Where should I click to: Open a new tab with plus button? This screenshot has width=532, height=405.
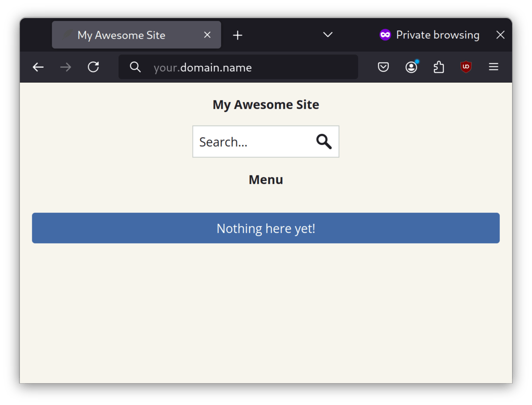tap(238, 35)
